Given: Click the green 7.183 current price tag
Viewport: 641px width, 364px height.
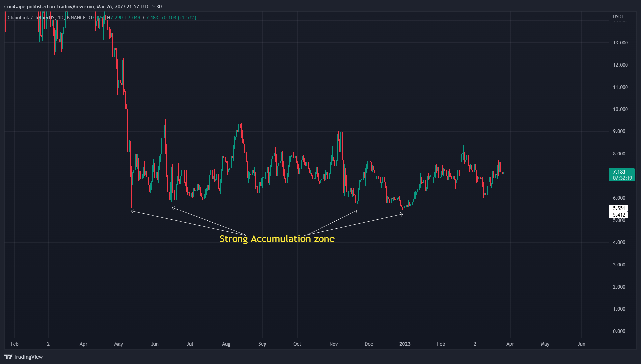Looking at the screenshot, I should tap(622, 175).
